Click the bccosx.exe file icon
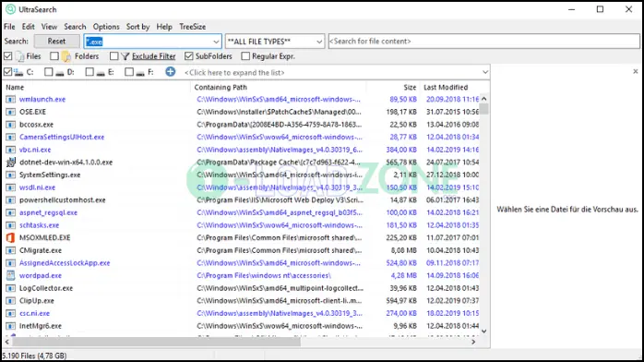 11,125
